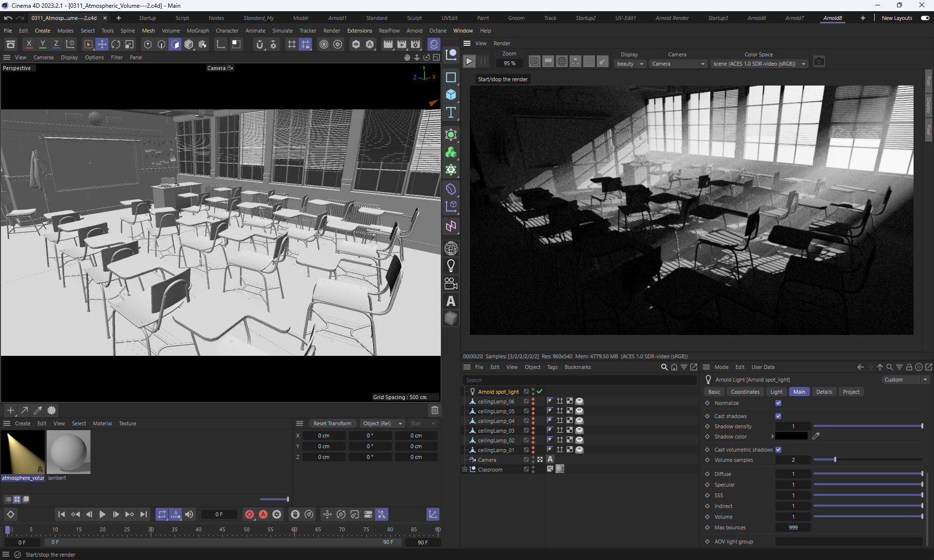Select the atmosphere_volume material thumbnail
Image resolution: width=934 pixels, height=560 pixels.
pyautogui.click(x=22, y=452)
